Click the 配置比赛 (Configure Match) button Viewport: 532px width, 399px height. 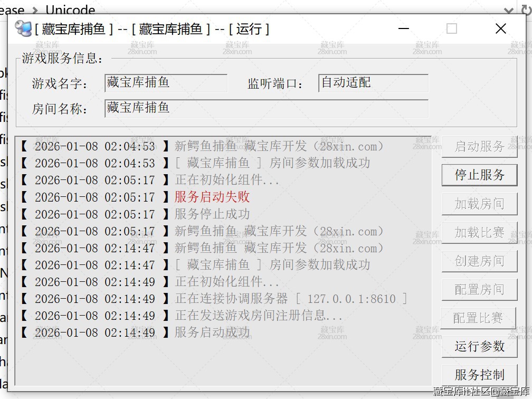[x=479, y=318]
